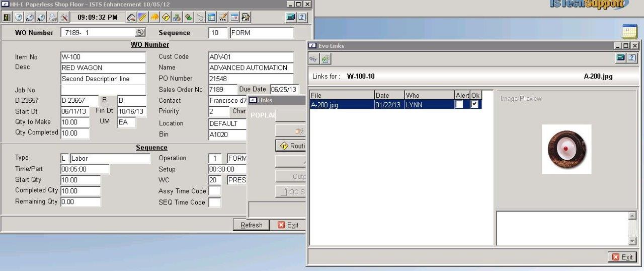Click the exit door icon in the main toolbar
Screen dimensions: 644x271
(7, 17)
